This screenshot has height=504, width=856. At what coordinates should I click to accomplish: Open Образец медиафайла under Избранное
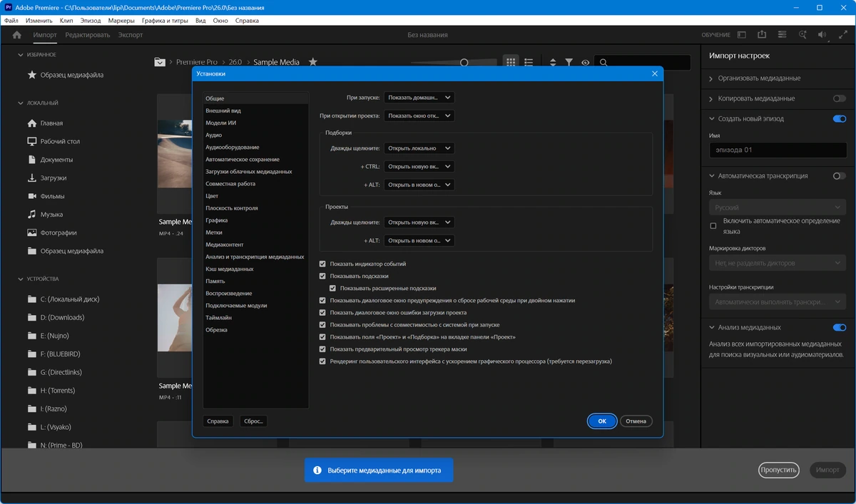point(64,75)
